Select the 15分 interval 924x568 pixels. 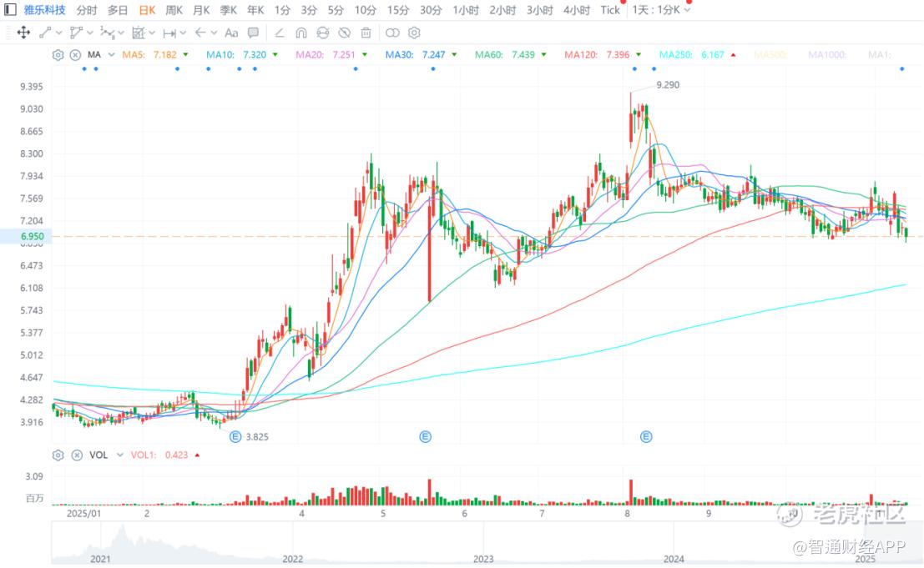pyautogui.click(x=398, y=10)
